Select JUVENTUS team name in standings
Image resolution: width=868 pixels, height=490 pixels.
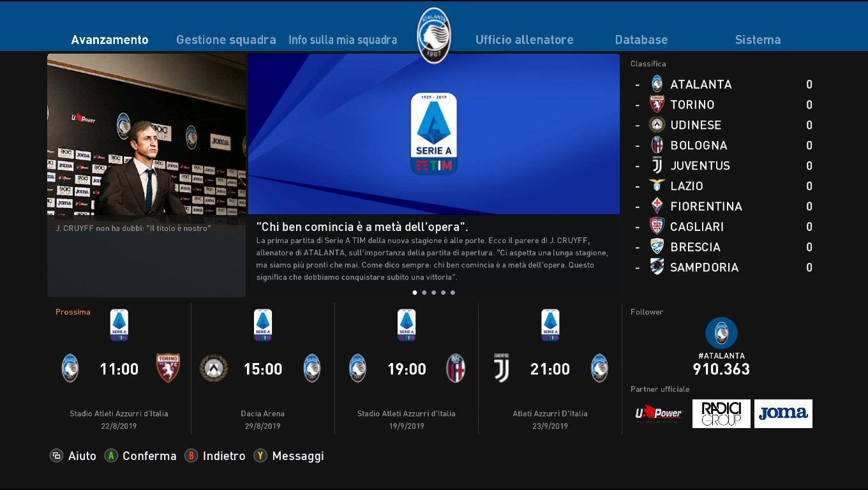[x=700, y=166]
